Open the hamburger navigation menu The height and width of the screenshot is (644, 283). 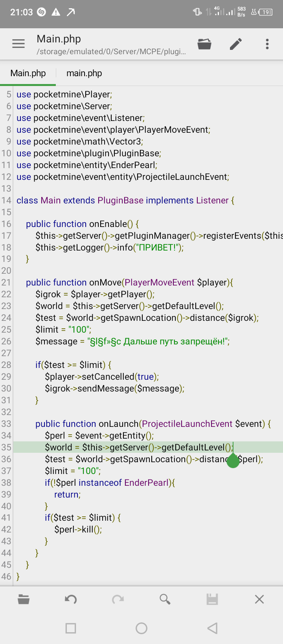(18, 44)
